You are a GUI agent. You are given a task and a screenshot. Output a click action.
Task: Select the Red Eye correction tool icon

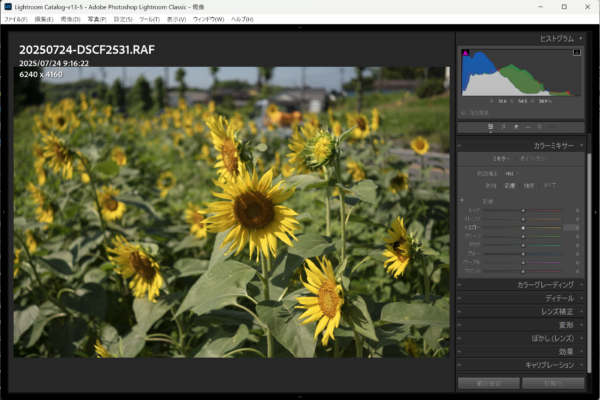(x=528, y=127)
